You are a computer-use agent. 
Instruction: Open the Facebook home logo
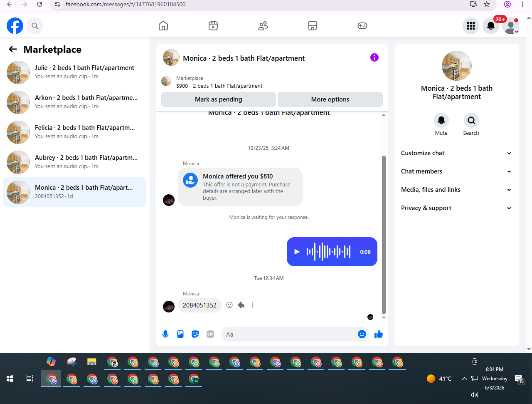pos(15,26)
